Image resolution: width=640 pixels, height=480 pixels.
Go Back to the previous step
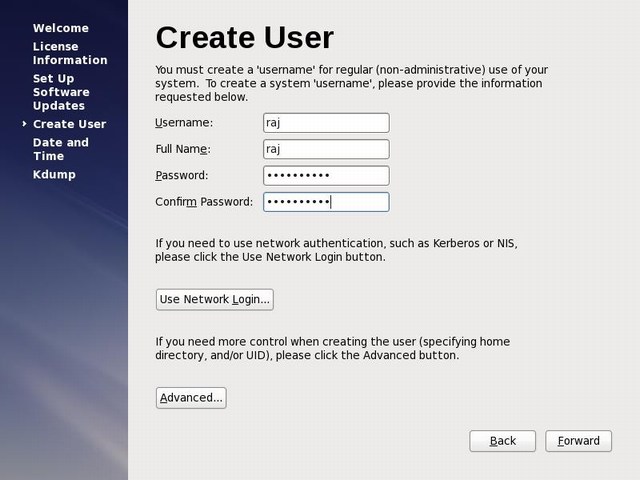502,441
